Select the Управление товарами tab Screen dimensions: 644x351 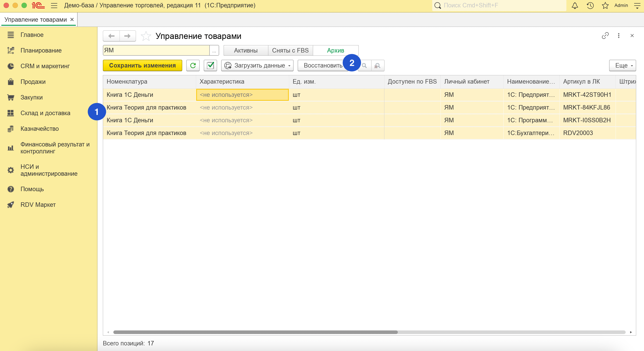36,20
